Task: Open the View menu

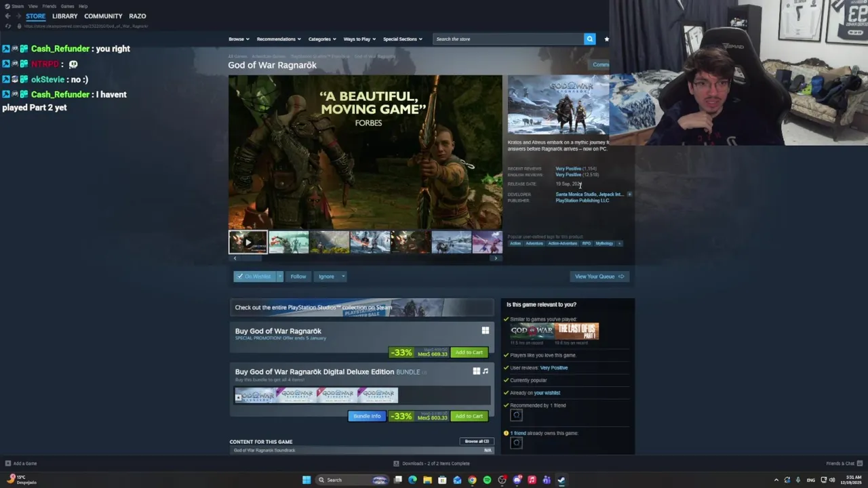Action: click(x=33, y=6)
